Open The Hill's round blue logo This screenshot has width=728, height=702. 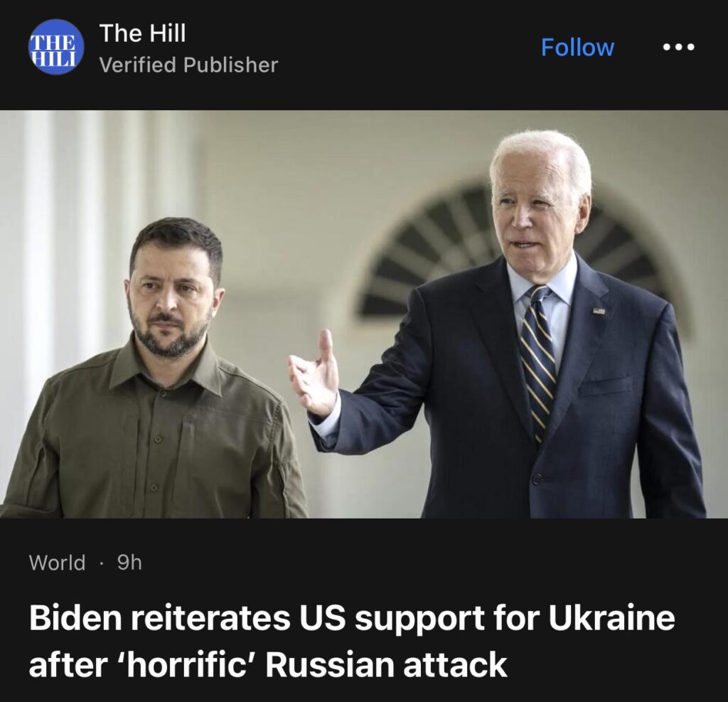[57, 47]
